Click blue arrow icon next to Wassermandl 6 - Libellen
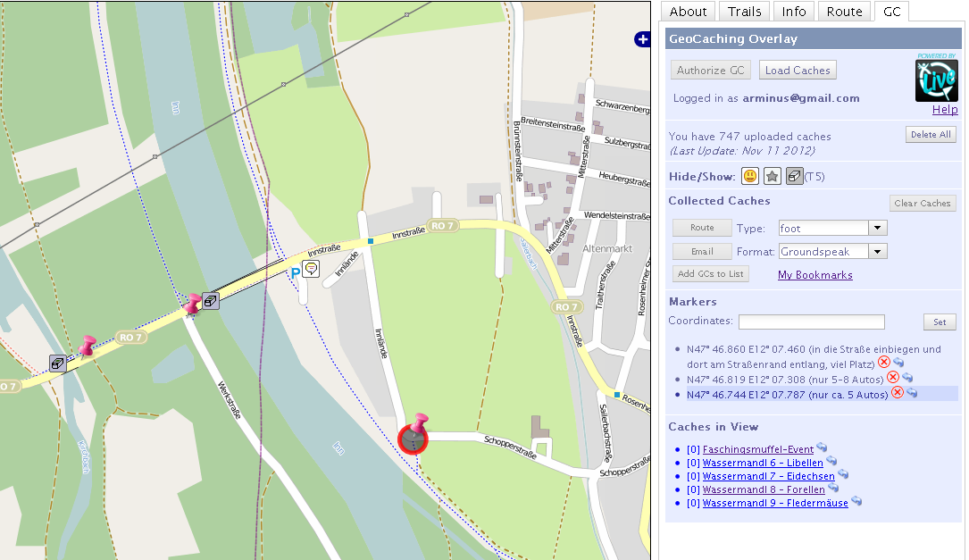The image size is (969, 560). (x=831, y=461)
